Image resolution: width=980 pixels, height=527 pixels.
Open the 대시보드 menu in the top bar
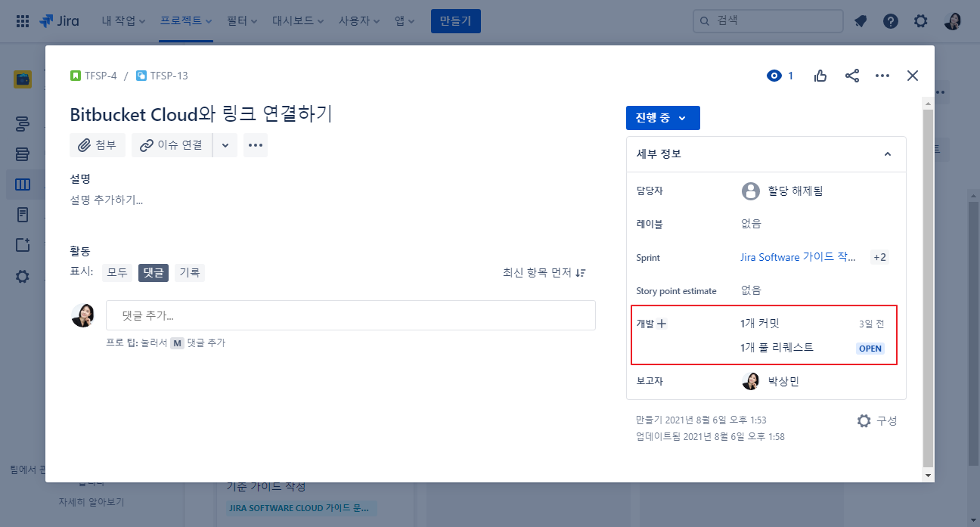(x=298, y=21)
